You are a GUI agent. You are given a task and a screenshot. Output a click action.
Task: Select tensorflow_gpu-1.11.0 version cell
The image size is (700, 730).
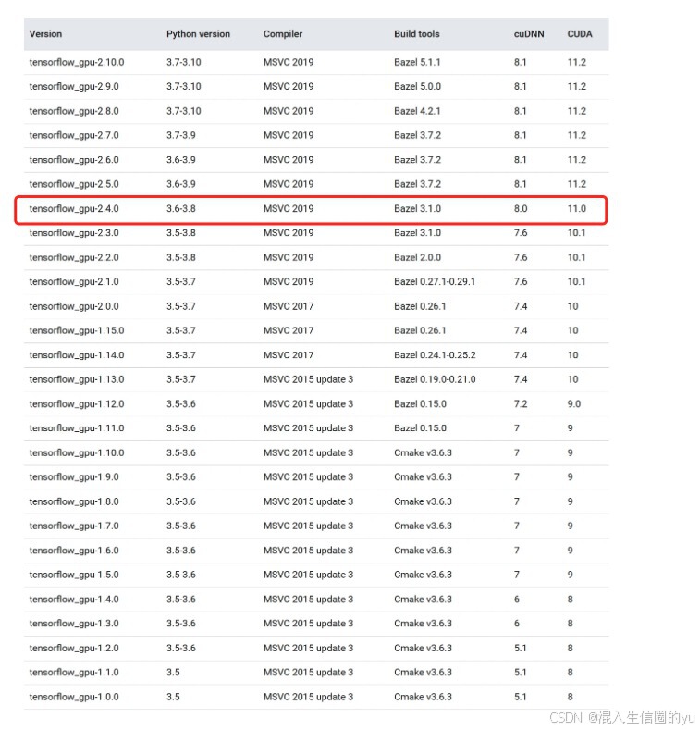(77, 428)
